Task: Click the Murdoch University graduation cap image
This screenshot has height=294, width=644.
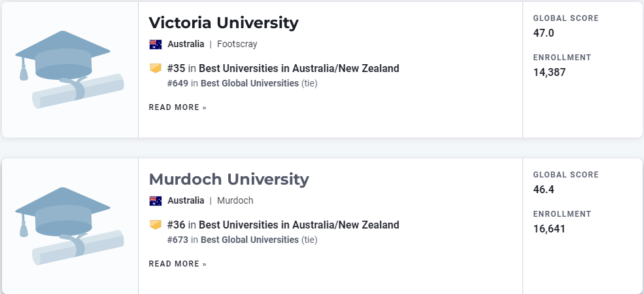Action: coord(69,226)
